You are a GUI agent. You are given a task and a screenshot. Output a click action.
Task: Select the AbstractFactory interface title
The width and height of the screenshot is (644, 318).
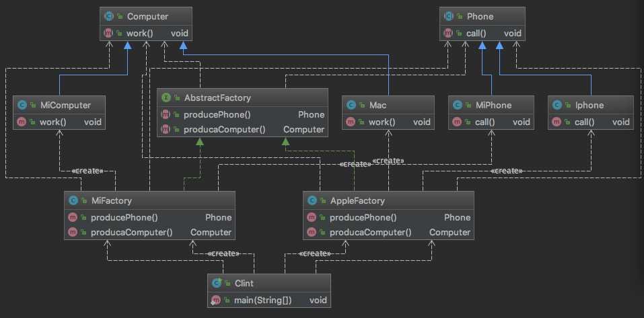tap(217, 97)
